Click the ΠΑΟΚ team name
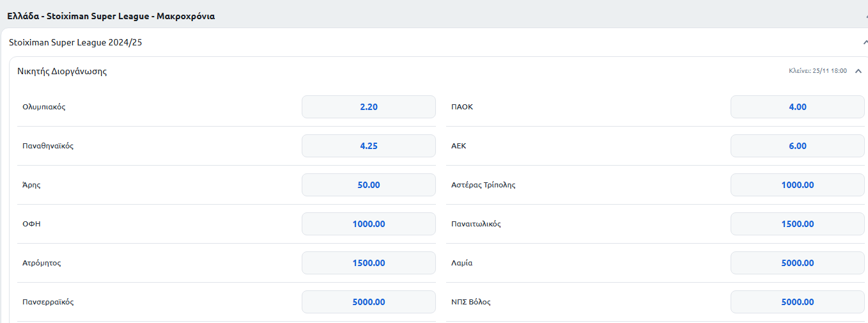868x323 pixels. [x=462, y=107]
